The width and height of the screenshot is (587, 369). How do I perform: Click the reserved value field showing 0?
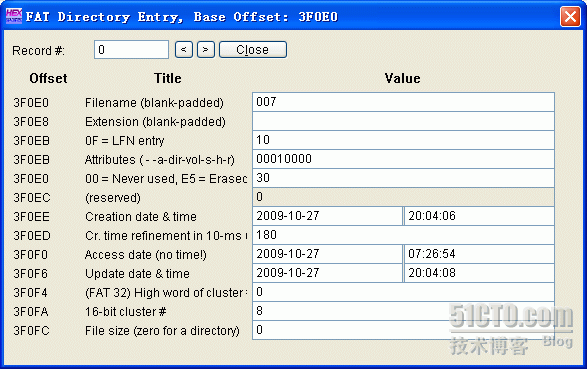(x=403, y=197)
